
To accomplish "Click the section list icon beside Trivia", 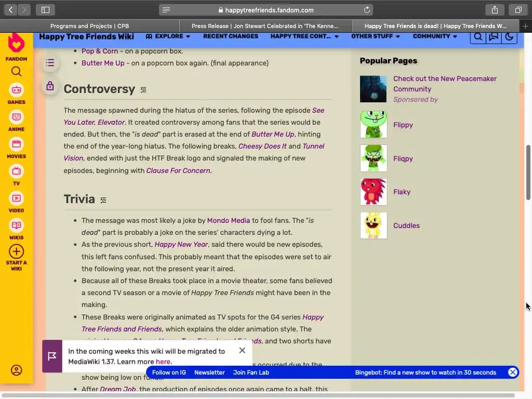I will click(x=103, y=200).
